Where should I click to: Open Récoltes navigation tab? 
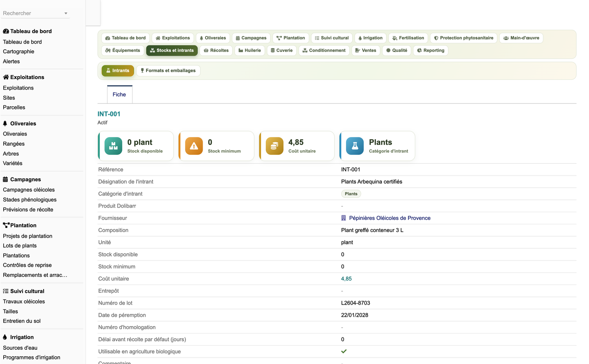click(x=216, y=50)
